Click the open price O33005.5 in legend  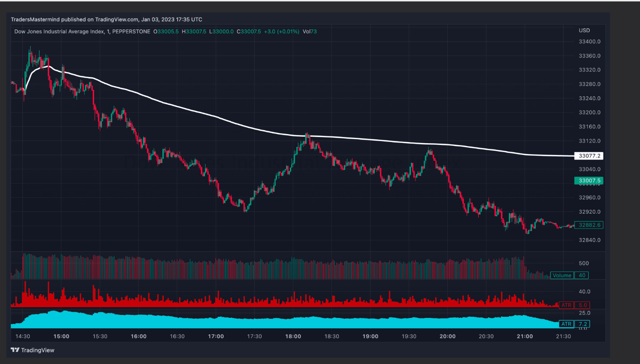[x=166, y=32]
